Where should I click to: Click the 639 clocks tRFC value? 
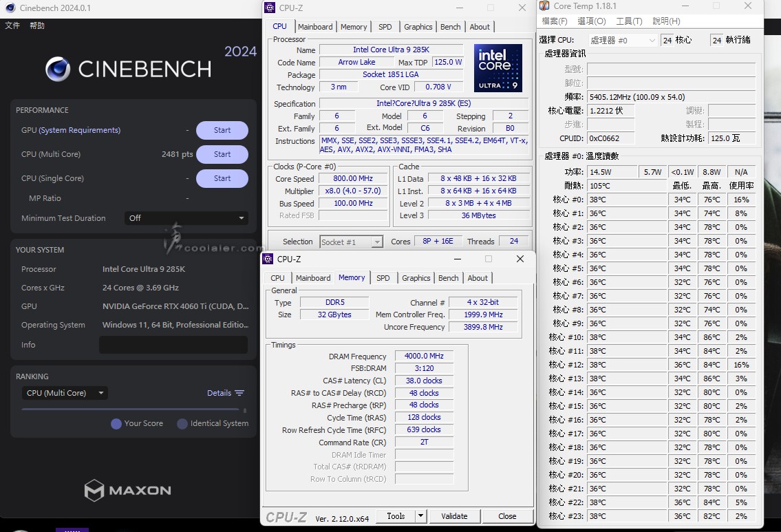424,429
